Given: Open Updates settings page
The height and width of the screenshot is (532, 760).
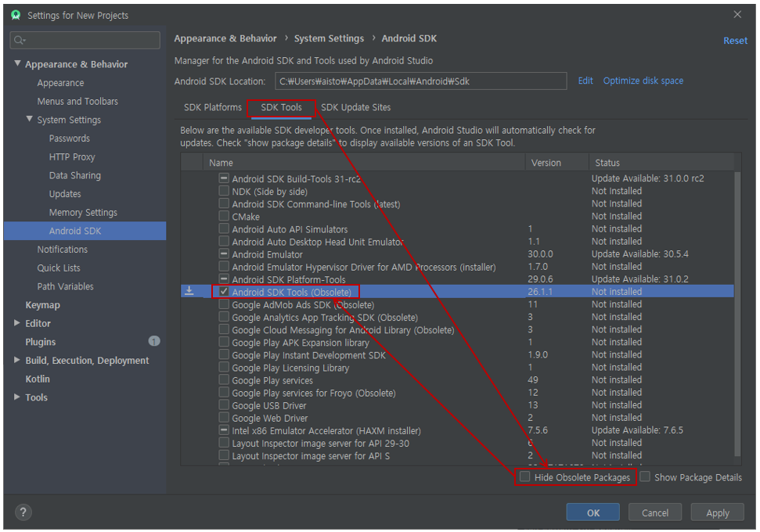Looking at the screenshot, I should click(65, 194).
